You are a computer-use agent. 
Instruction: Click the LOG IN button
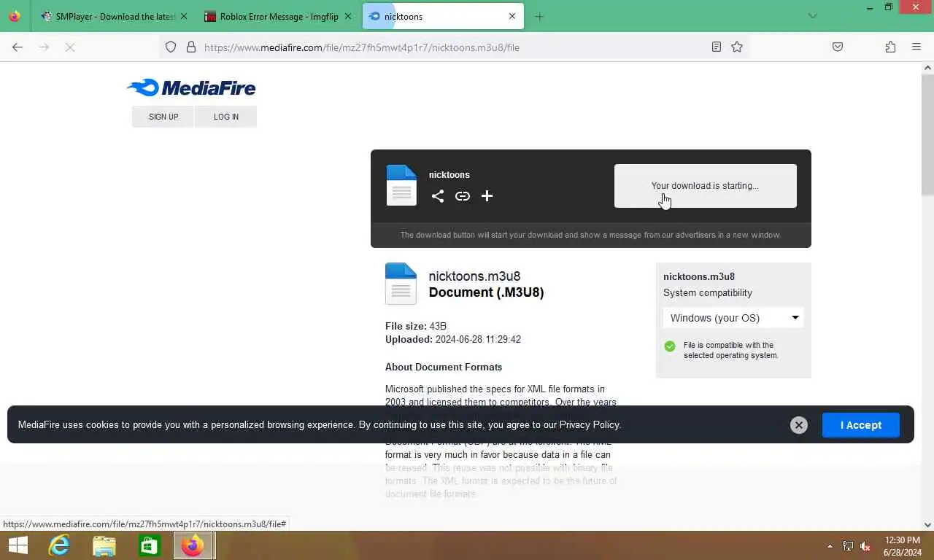click(226, 117)
